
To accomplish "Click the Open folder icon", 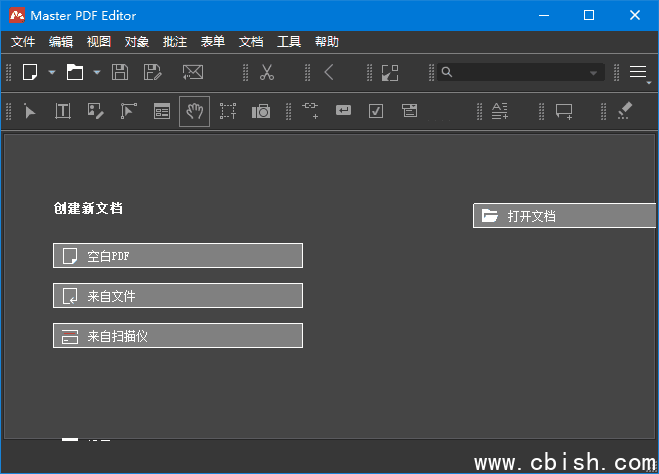I will click(x=75, y=72).
